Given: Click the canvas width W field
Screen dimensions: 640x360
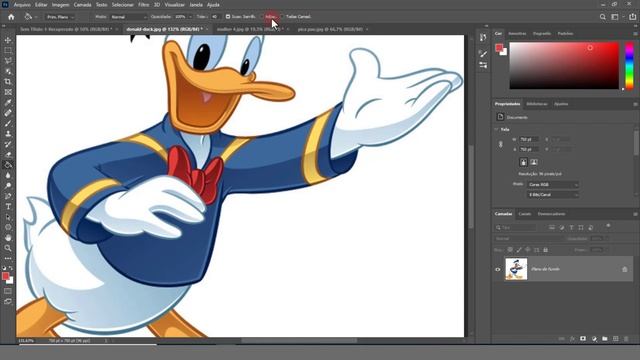Looking at the screenshot, I should (529, 140).
